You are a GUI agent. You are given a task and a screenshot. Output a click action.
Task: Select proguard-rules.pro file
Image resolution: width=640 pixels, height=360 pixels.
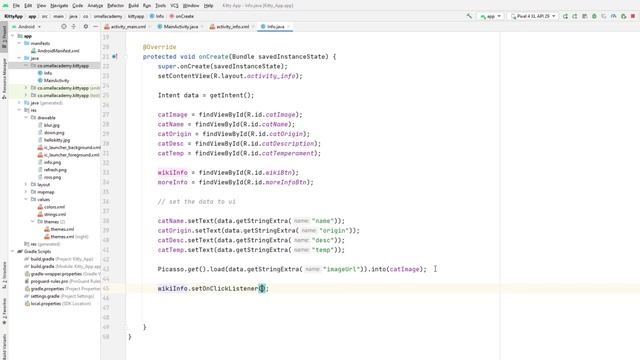tap(62, 281)
